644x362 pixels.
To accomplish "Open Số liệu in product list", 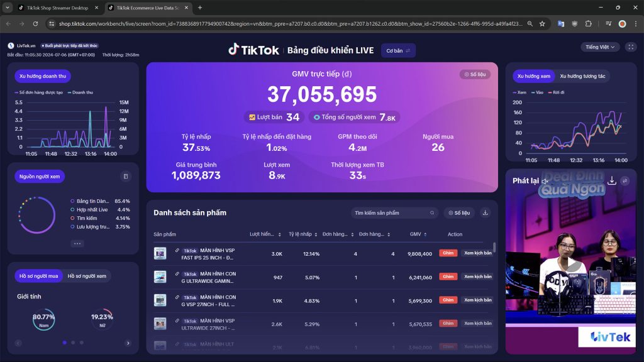I will (x=459, y=212).
